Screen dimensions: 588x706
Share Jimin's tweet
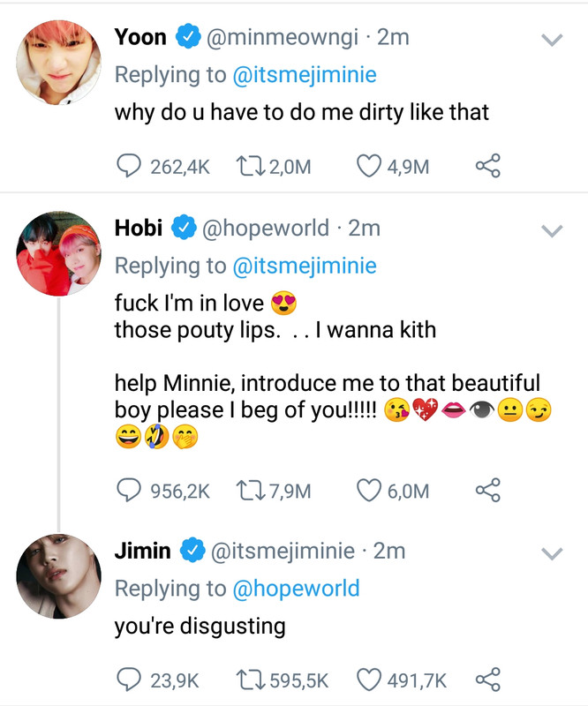(487, 680)
